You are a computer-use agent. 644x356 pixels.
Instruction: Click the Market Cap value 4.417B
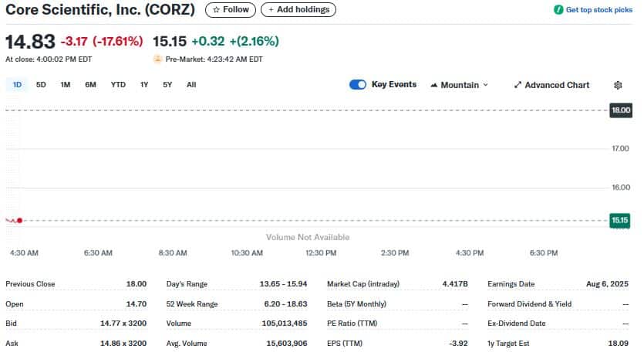(x=455, y=284)
